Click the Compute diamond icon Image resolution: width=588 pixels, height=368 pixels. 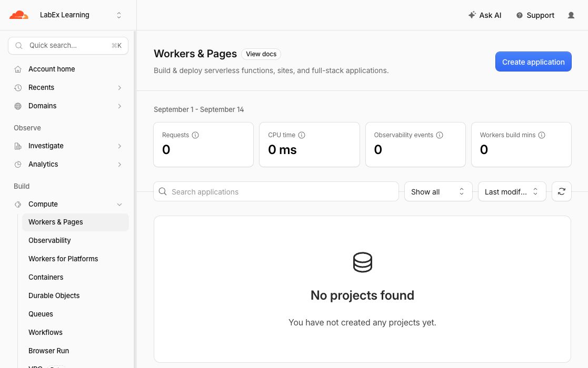click(x=18, y=205)
